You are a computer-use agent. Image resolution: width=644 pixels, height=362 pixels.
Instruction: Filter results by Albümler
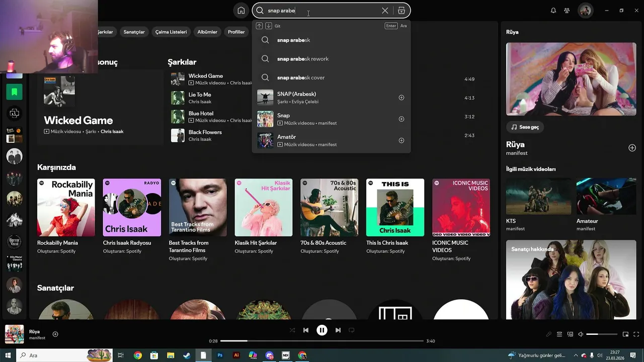tap(207, 32)
